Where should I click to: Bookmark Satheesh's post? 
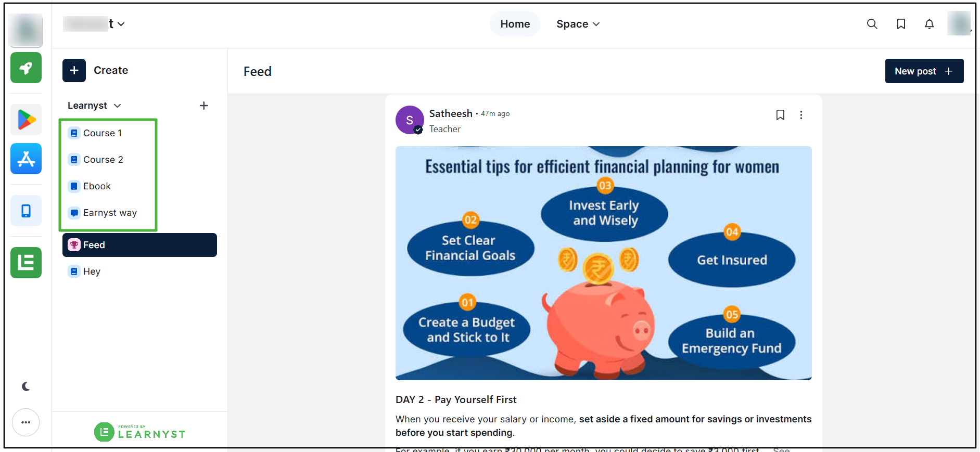pyautogui.click(x=780, y=115)
